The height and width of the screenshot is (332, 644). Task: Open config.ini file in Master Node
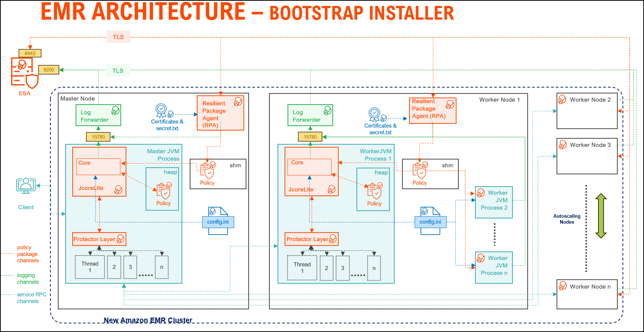(x=218, y=221)
